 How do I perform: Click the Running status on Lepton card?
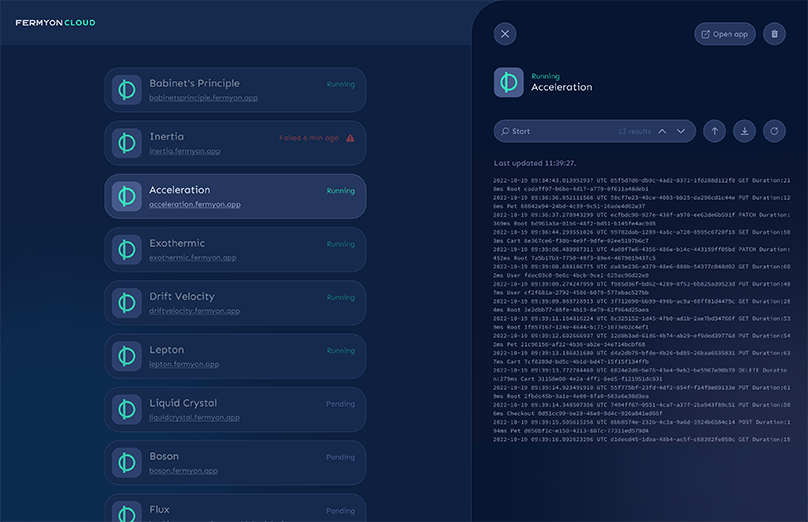[x=341, y=350]
